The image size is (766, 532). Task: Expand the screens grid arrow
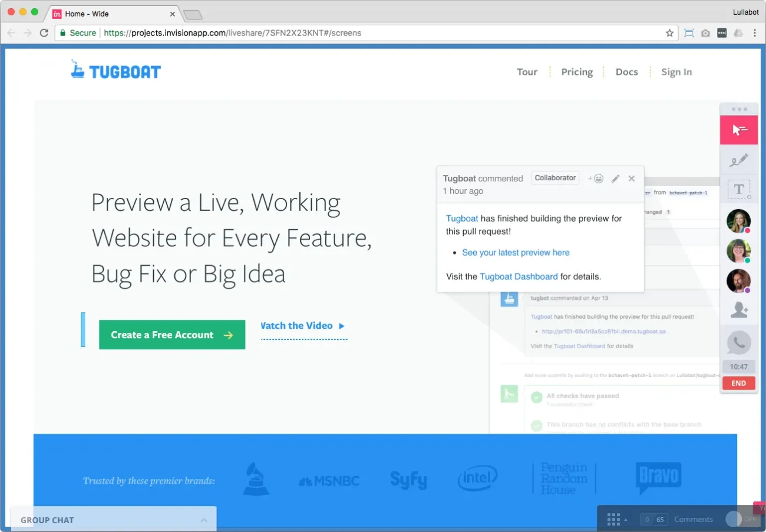pyautogui.click(x=626, y=520)
